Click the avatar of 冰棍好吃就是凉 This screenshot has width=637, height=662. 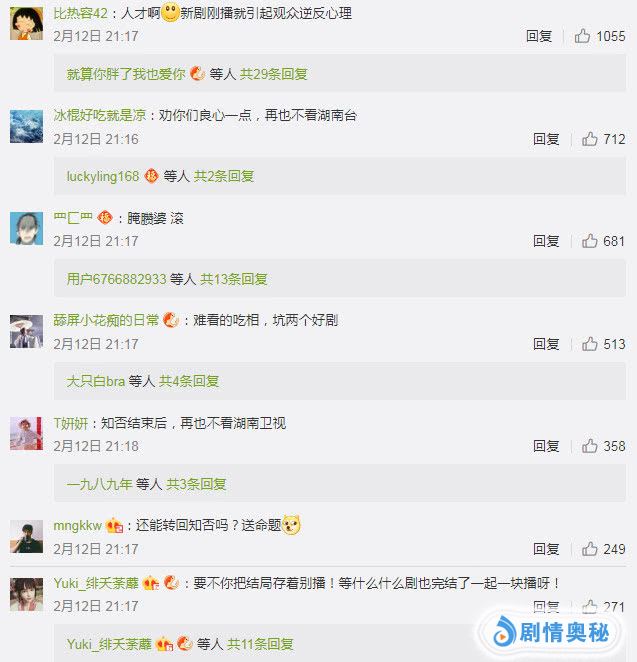tap(26, 126)
